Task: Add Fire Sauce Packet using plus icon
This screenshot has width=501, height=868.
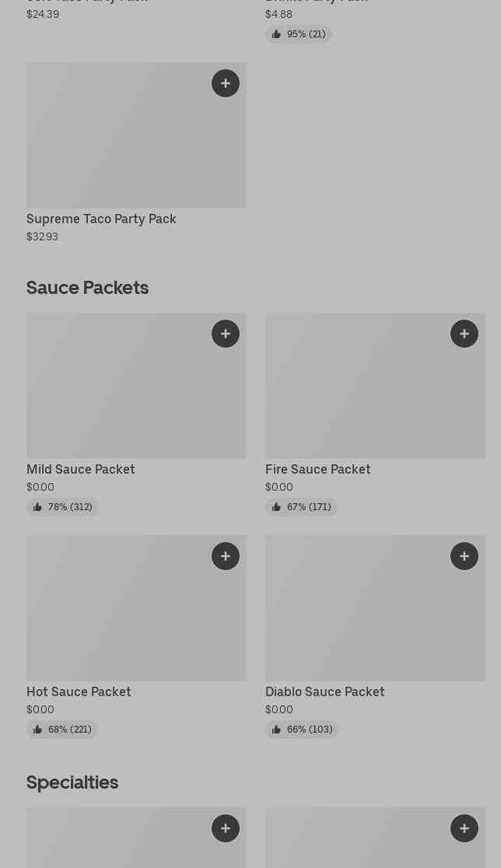Action: [x=464, y=334]
